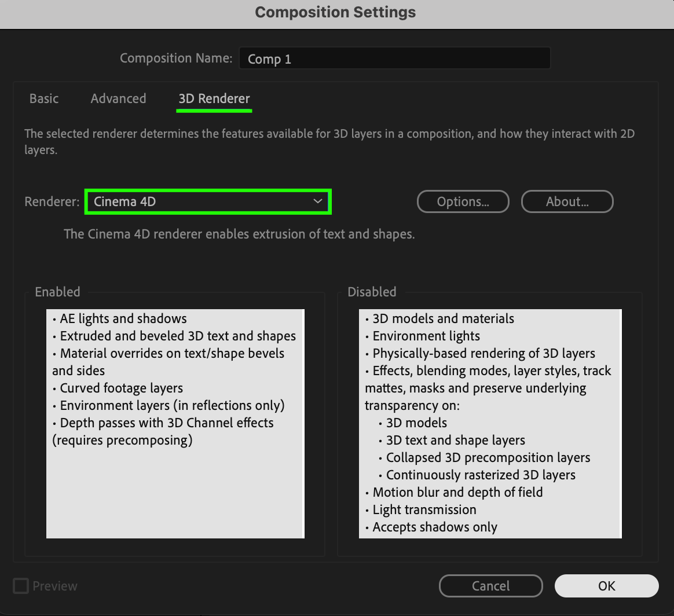
Task: Cancel the Composition Settings dialog
Action: 490,586
